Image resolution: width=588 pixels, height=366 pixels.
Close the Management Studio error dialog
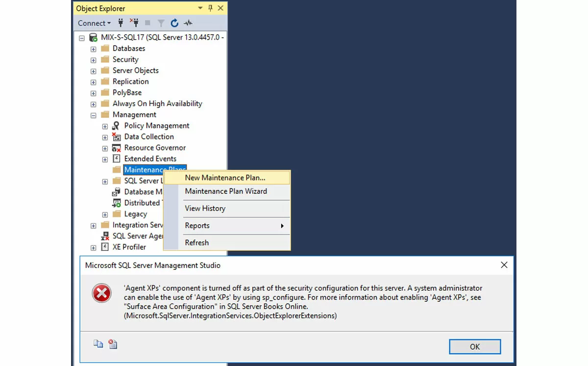(504, 265)
